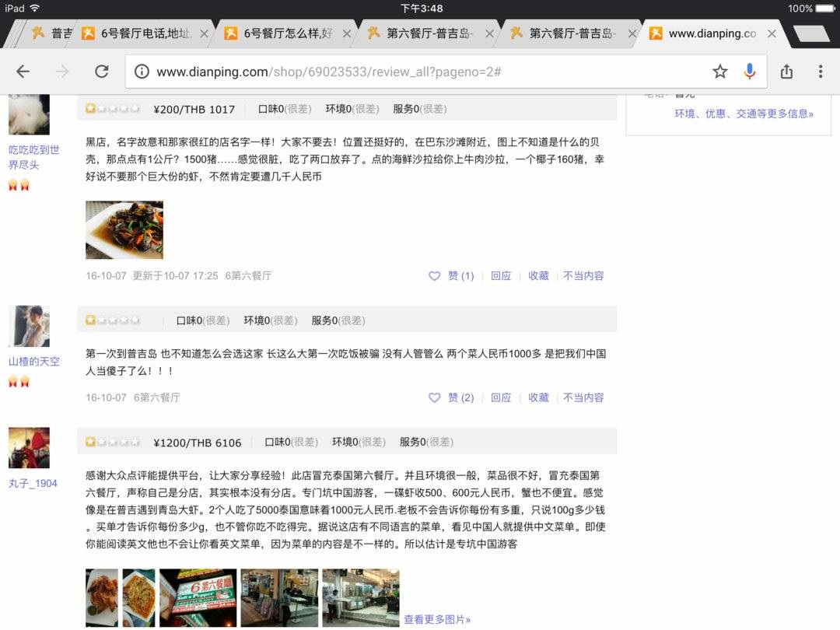
Task: Report 不当内容 on 山楂的天空's review
Action: coord(583,397)
